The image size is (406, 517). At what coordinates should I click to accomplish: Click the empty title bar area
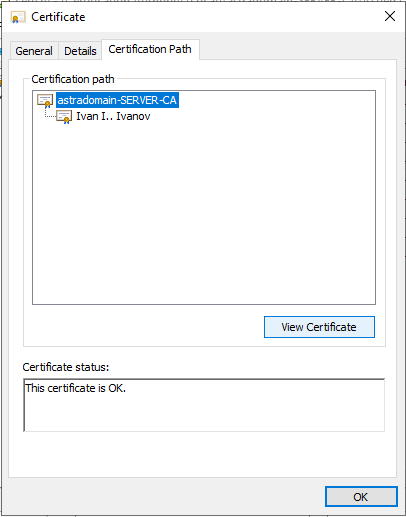click(233, 17)
